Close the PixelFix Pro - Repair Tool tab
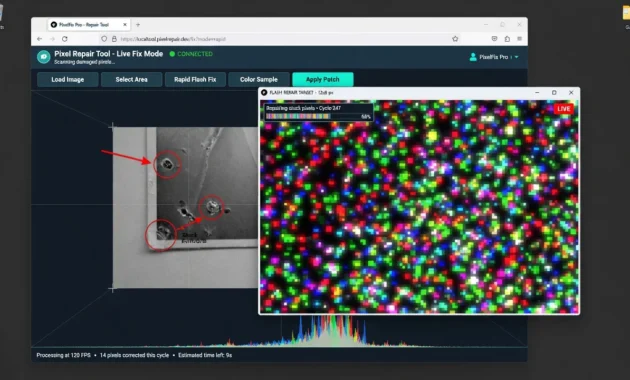Image resolution: width=630 pixels, height=380 pixels. tap(125, 25)
